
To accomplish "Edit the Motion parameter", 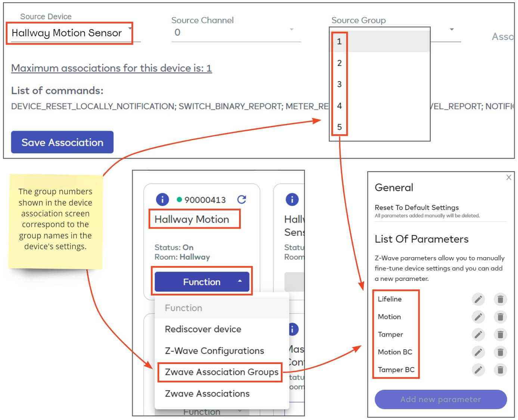I will point(478,317).
